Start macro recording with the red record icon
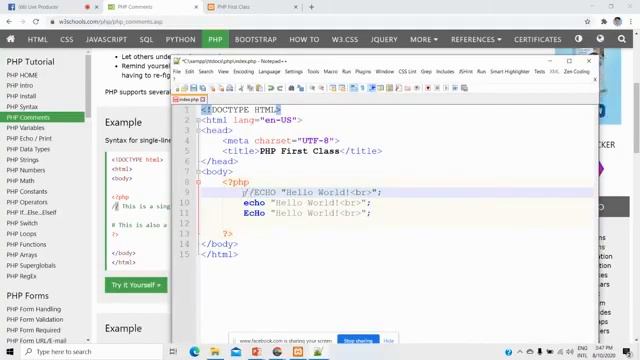 point(428,88)
